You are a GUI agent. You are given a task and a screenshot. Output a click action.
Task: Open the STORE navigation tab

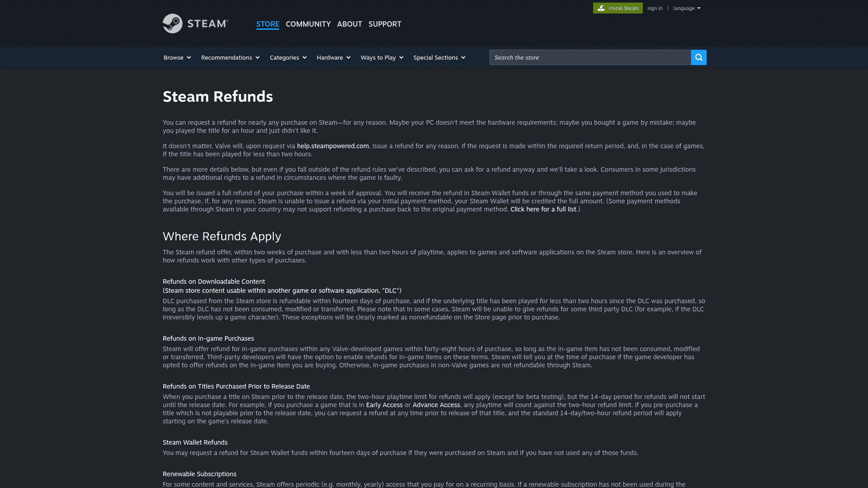pos(268,24)
